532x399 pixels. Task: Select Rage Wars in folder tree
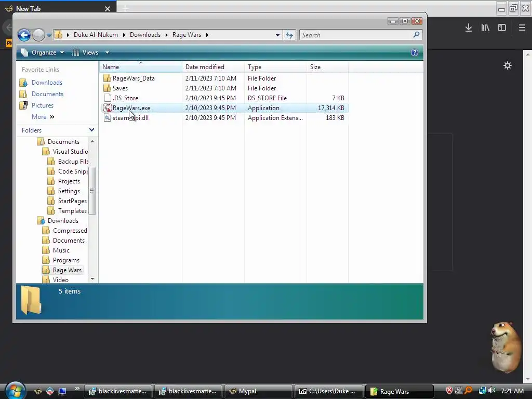[67, 270]
